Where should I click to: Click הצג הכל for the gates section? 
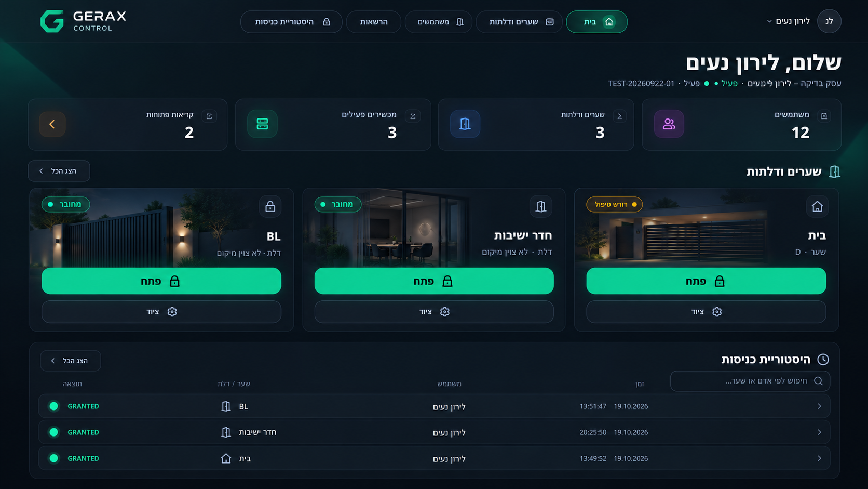click(59, 171)
